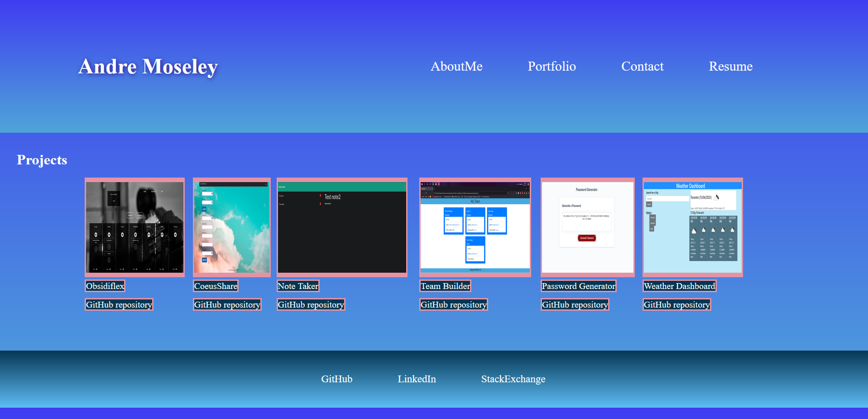Open GitHub repository for Note Taker
Image resolution: width=868 pixels, height=419 pixels.
[311, 304]
